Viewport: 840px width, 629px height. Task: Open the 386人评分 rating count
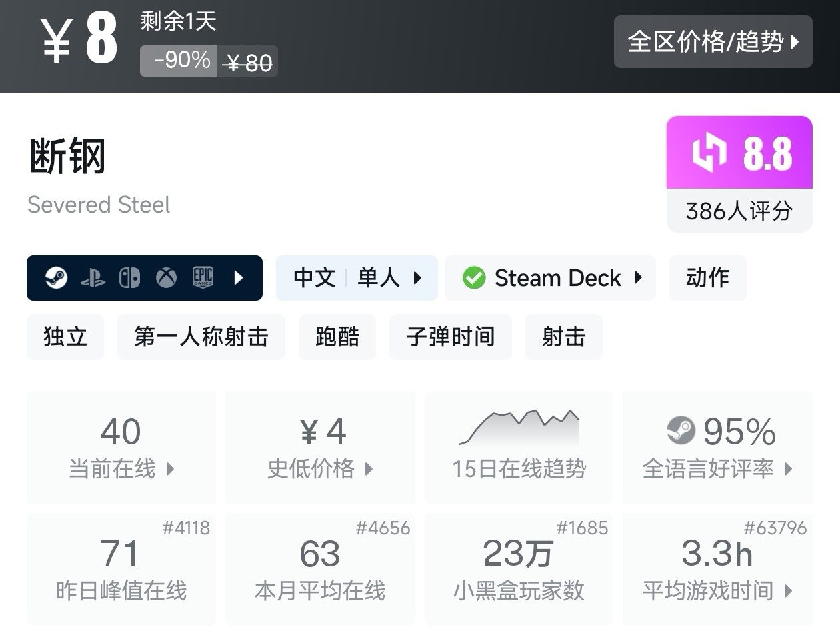tap(739, 211)
